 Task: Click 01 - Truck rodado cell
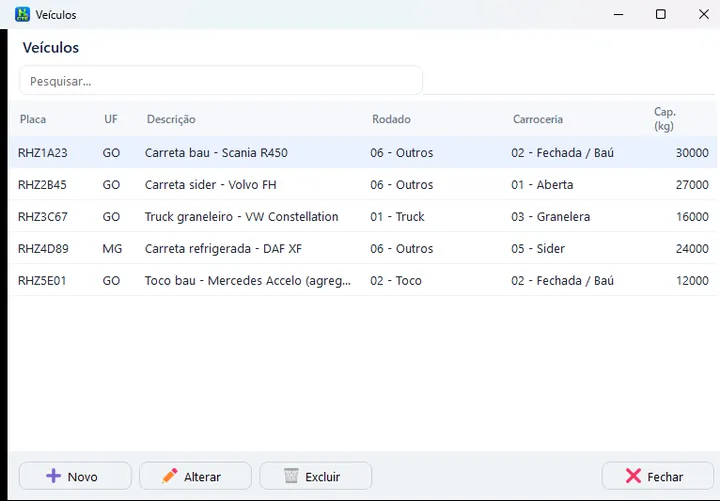[x=397, y=217]
